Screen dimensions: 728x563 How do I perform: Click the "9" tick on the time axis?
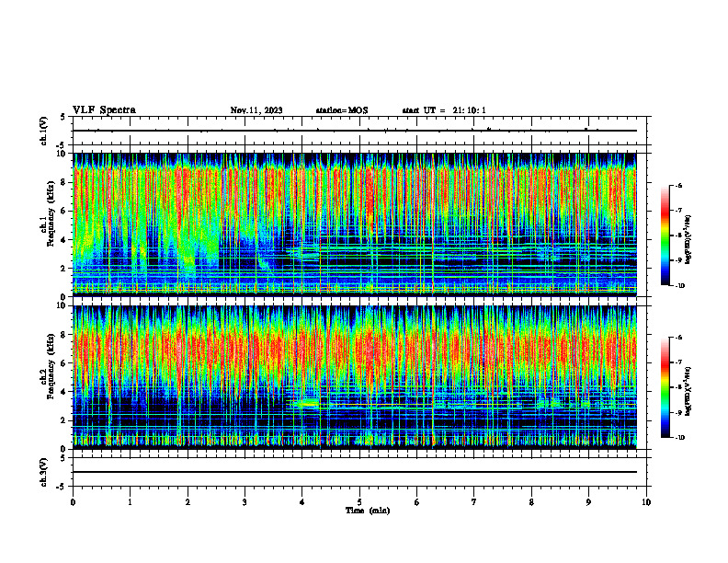(x=588, y=502)
